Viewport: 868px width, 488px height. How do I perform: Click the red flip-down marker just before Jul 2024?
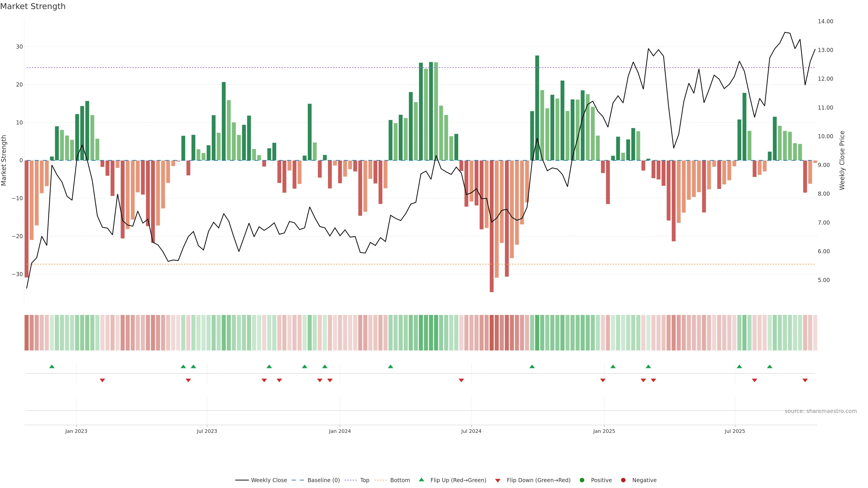click(x=461, y=380)
